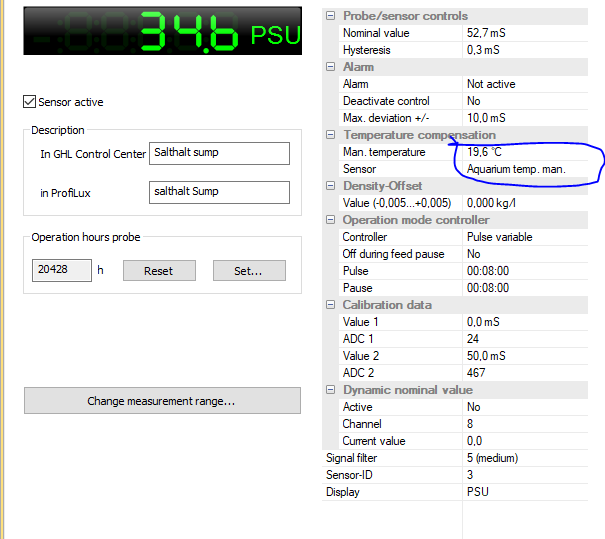The image size is (605, 539).
Task: Collapse the Density-Offset section
Action: [330, 186]
